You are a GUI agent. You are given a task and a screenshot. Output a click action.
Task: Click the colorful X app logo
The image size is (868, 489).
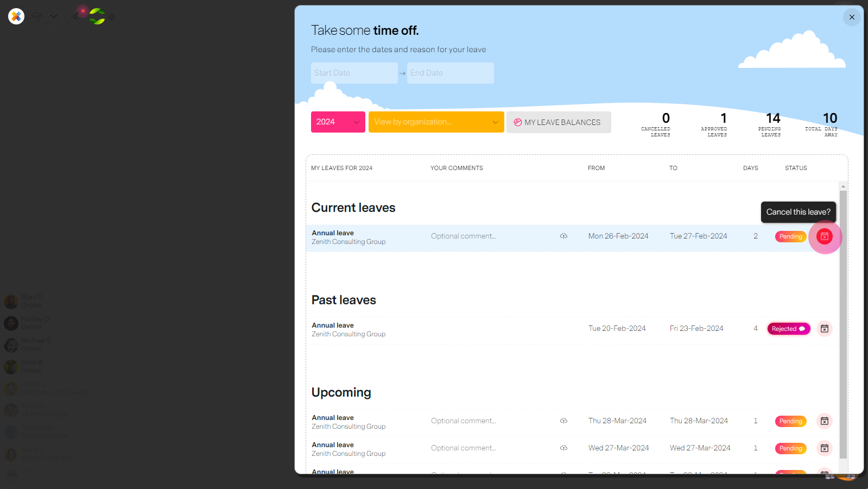pyautogui.click(x=16, y=16)
